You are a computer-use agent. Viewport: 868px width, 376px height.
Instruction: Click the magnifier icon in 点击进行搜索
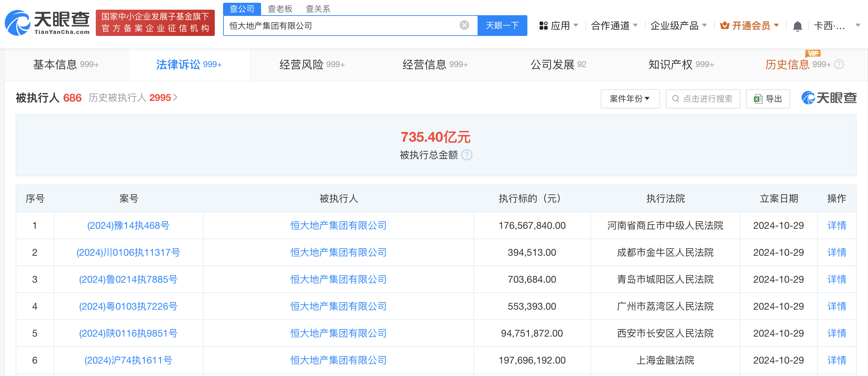[x=676, y=98]
